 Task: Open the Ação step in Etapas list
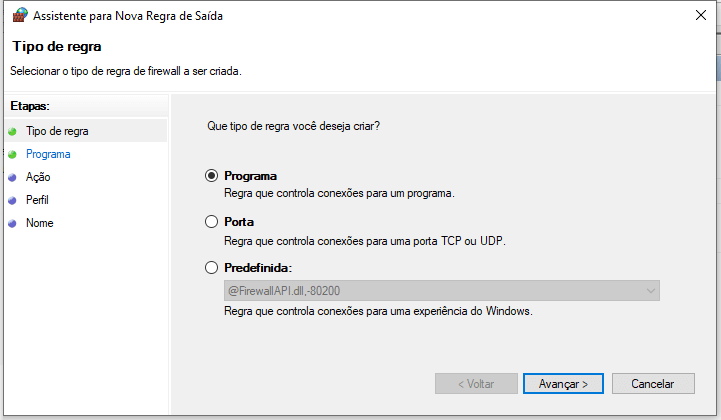(x=38, y=177)
